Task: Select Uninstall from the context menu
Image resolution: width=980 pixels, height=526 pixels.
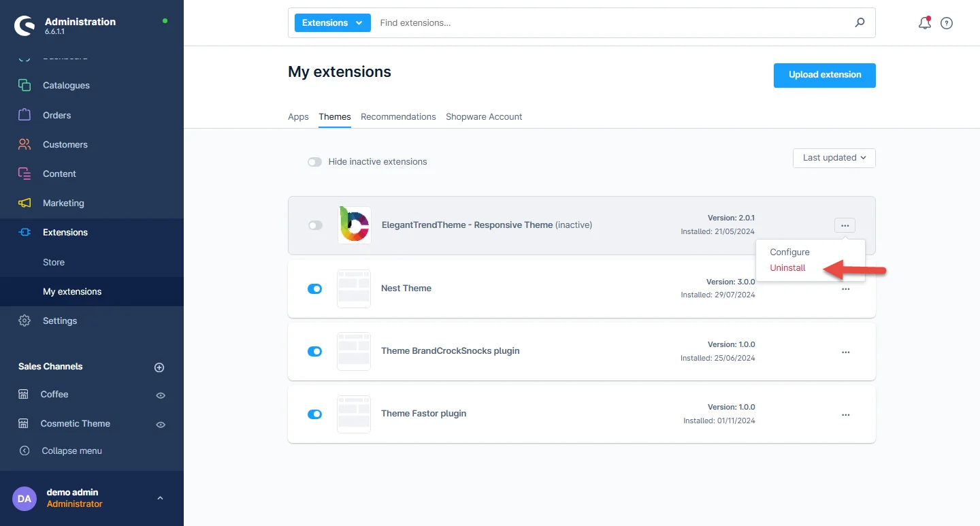Action: tap(787, 268)
